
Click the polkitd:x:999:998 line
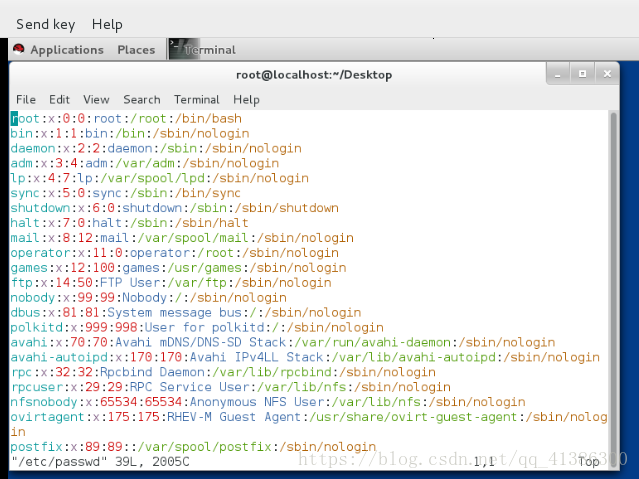[197, 327]
